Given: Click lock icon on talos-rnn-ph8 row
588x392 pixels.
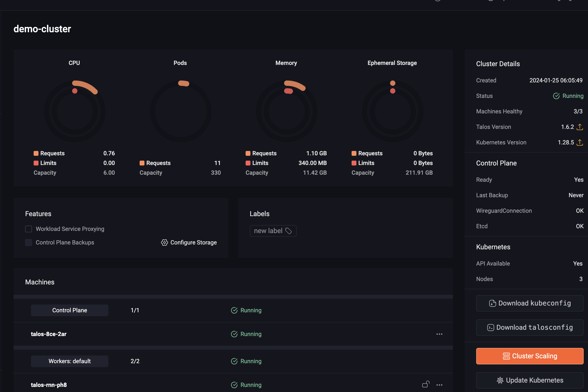Looking at the screenshot, I should tap(426, 384).
